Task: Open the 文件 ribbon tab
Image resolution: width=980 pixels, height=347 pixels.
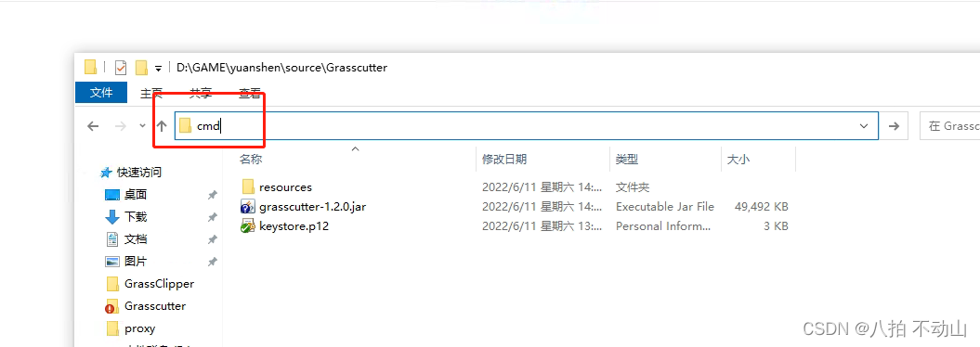Action: pyautogui.click(x=101, y=93)
